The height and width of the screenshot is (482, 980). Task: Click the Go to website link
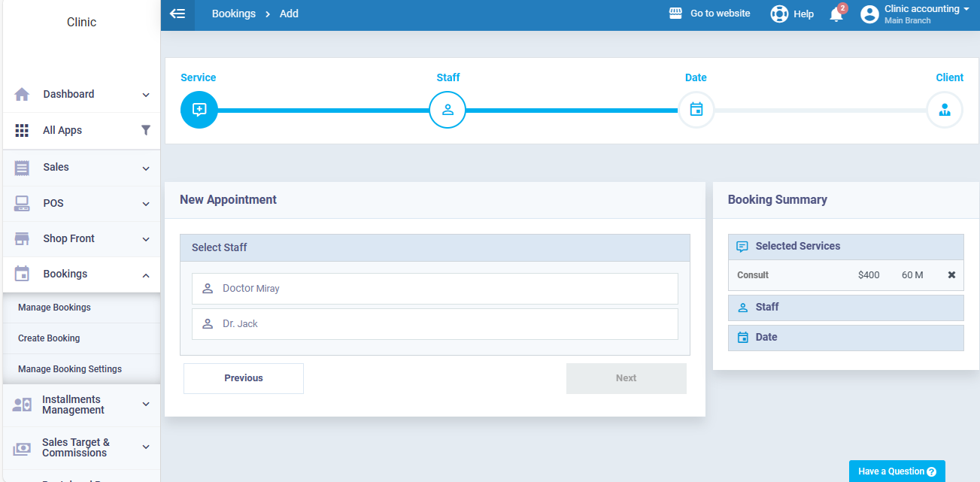tap(710, 14)
